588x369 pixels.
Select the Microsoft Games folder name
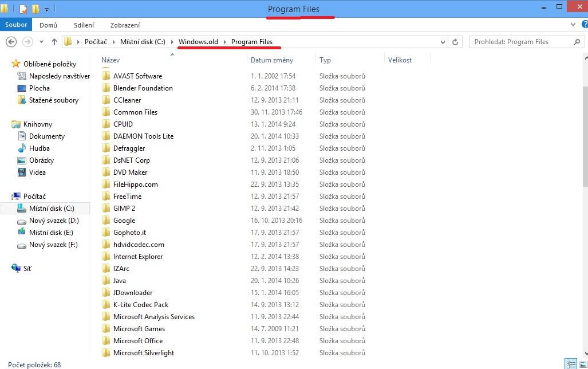(139, 328)
